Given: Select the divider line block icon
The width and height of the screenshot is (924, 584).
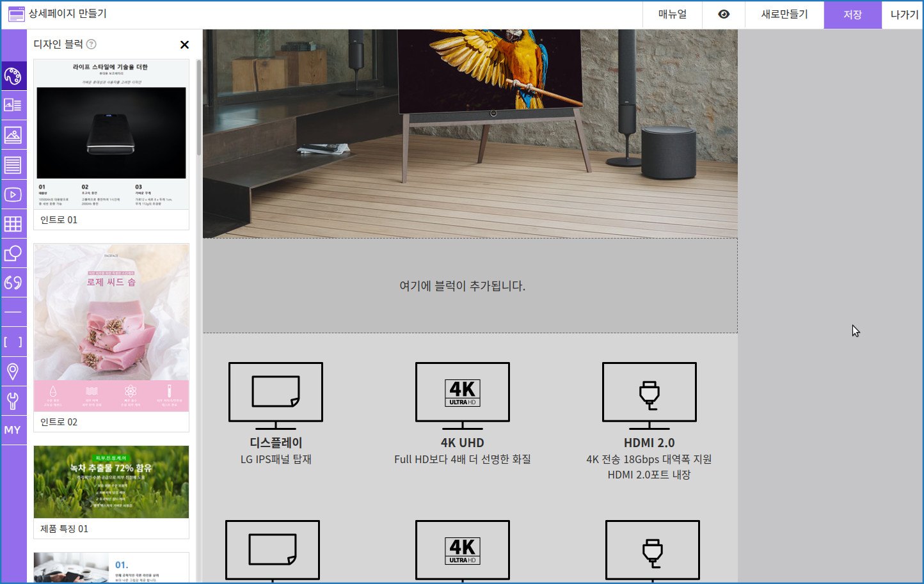Looking at the screenshot, I should (13, 312).
